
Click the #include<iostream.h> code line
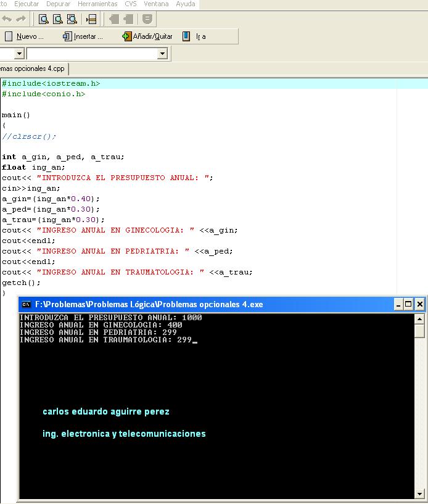click(x=51, y=83)
